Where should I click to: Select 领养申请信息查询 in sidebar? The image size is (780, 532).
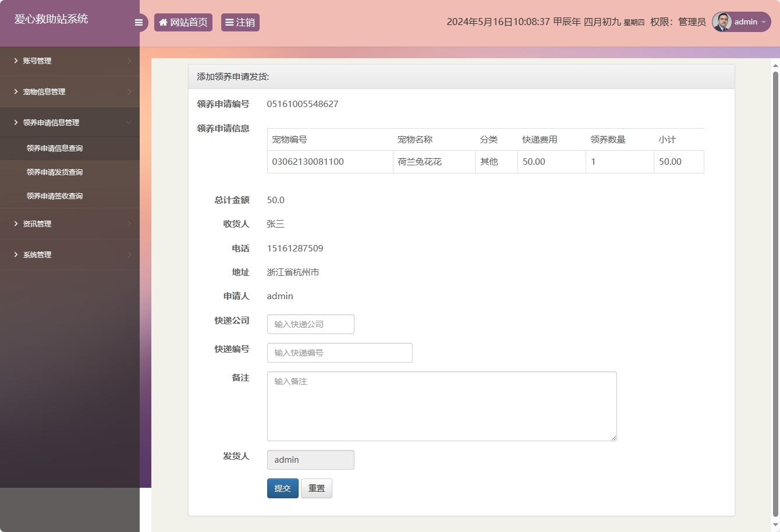tap(56, 148)
